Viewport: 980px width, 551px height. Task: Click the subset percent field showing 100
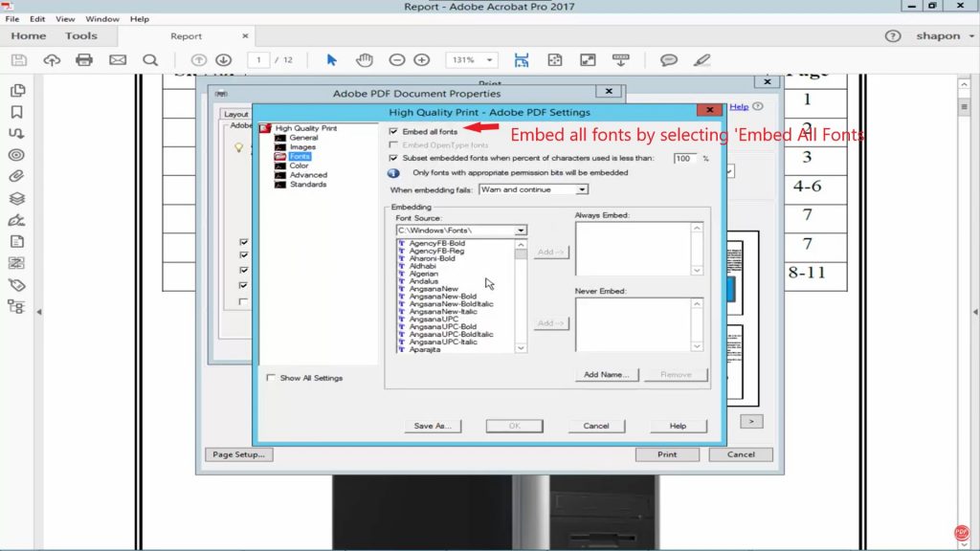[685, 158]
